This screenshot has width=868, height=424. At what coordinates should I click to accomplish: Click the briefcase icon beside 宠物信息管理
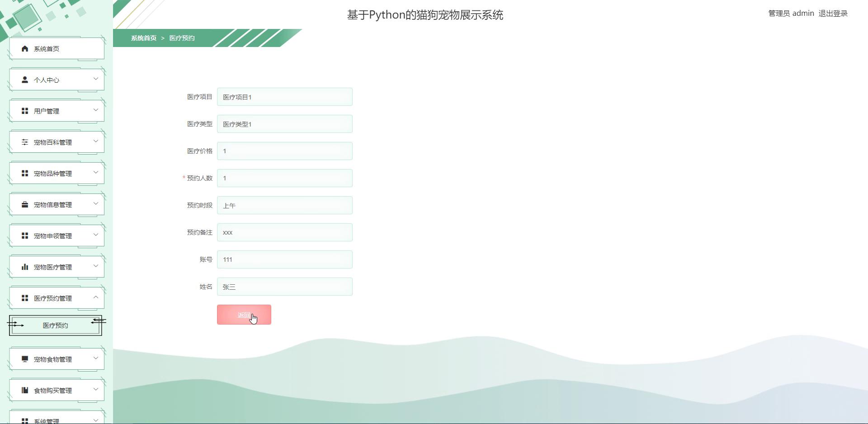[25, 204]
